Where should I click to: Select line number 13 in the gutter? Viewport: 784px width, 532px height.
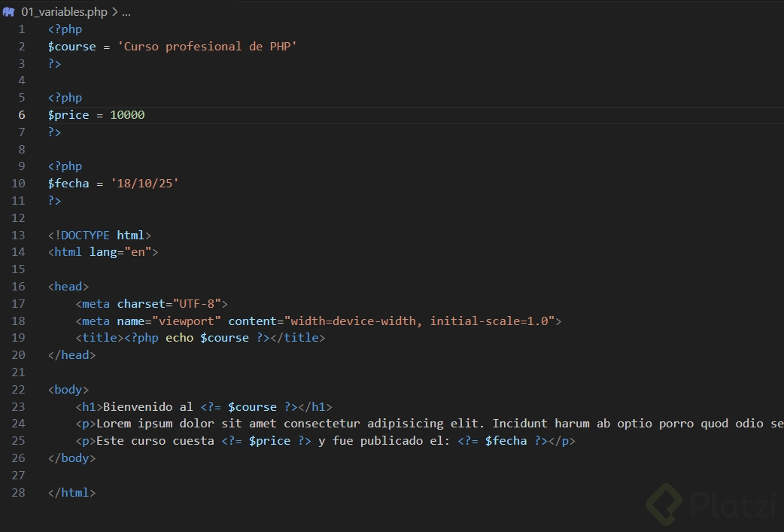tap(19, 236)
